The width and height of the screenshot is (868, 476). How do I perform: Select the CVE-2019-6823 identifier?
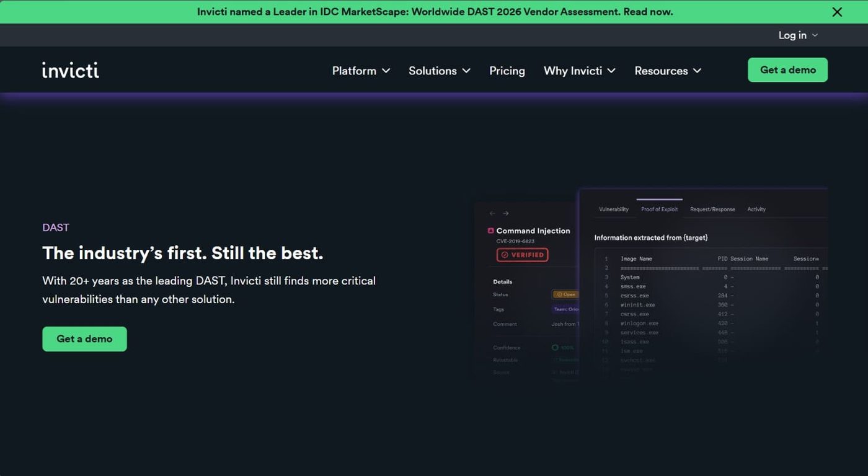point(515,241)
